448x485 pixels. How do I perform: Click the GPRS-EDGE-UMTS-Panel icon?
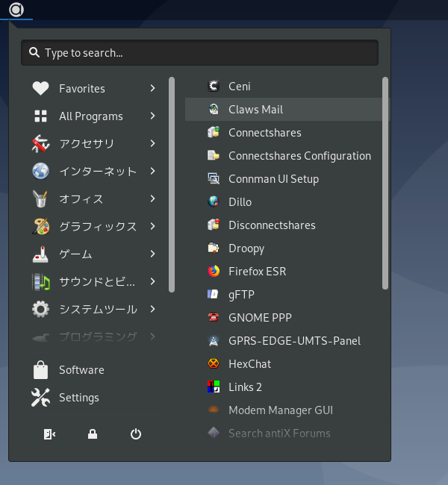(214, 340)
